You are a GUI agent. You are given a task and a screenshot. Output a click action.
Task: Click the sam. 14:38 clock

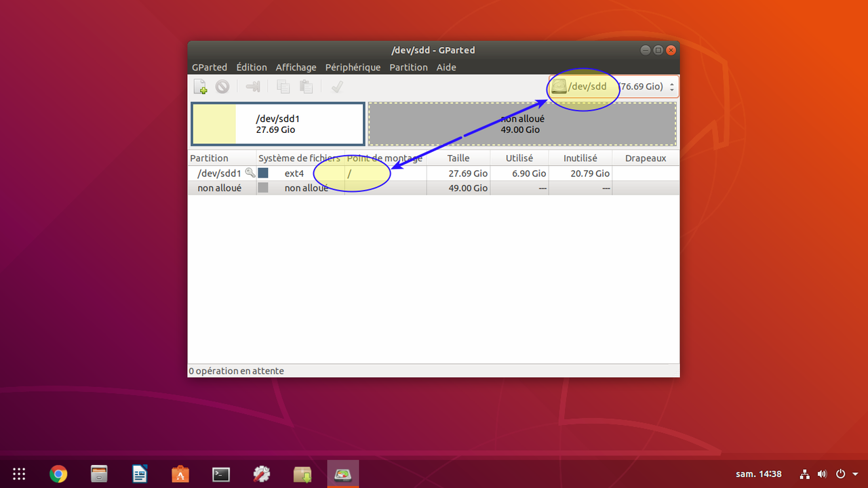[759, 474]
